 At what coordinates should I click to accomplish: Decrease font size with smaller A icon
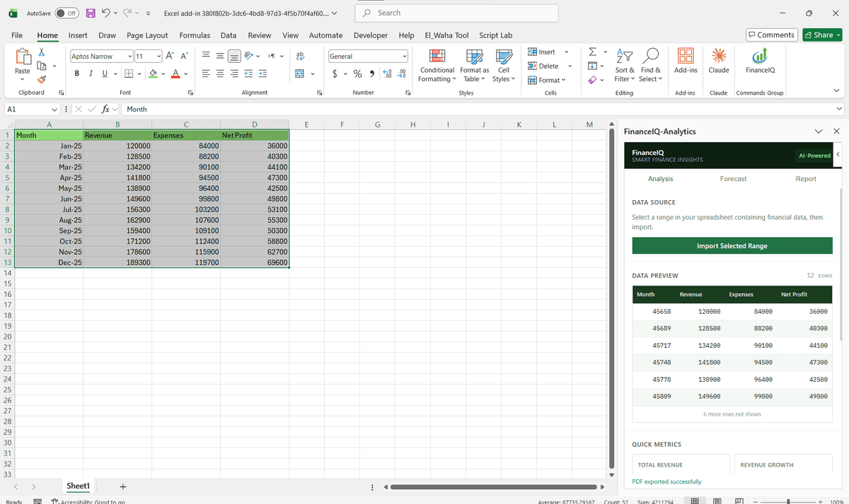[185, 56]
